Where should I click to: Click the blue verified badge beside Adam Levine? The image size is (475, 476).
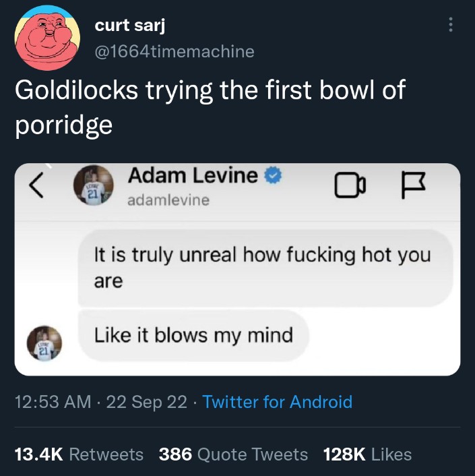[272, 177]
